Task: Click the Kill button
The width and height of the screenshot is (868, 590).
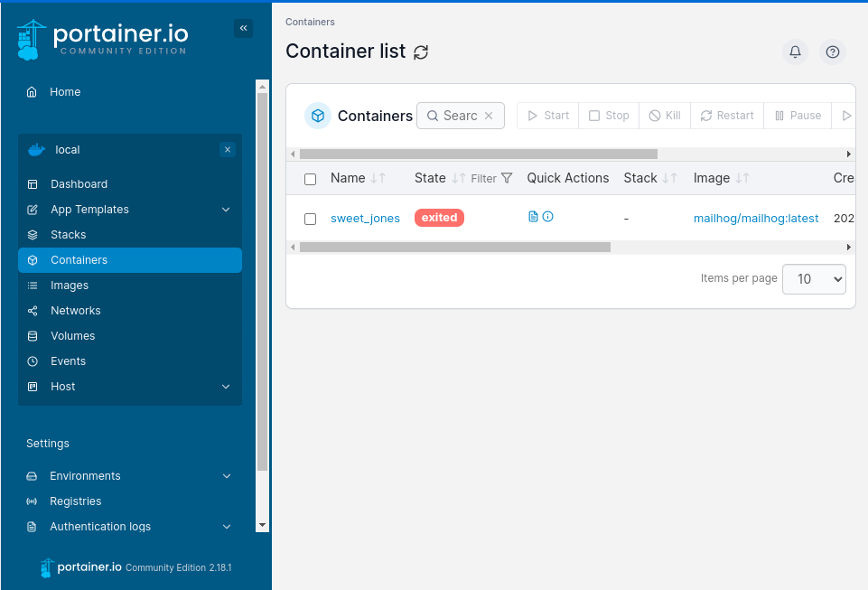Action: pos(665,116)
